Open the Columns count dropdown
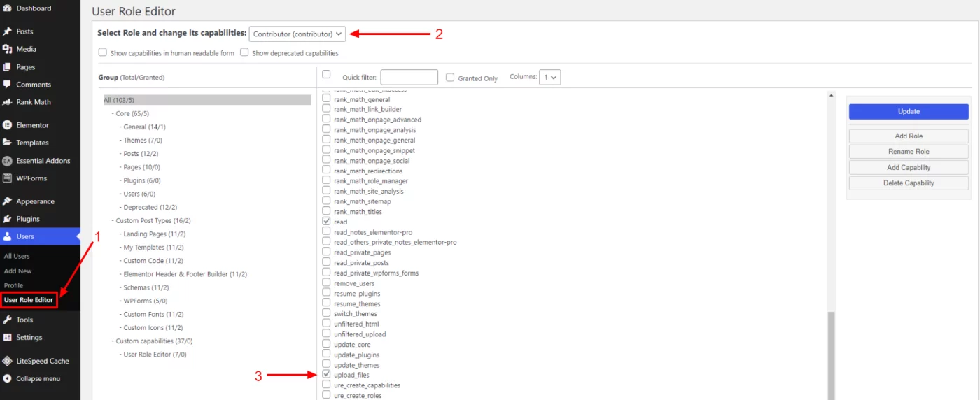This screenshot has height=400, width=980. [x=550, y=78]
